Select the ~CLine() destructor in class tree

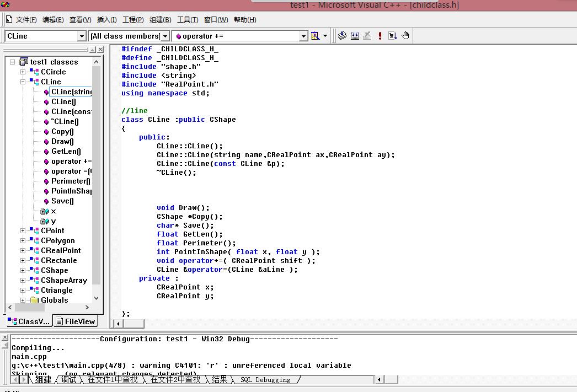click(65, 121)
